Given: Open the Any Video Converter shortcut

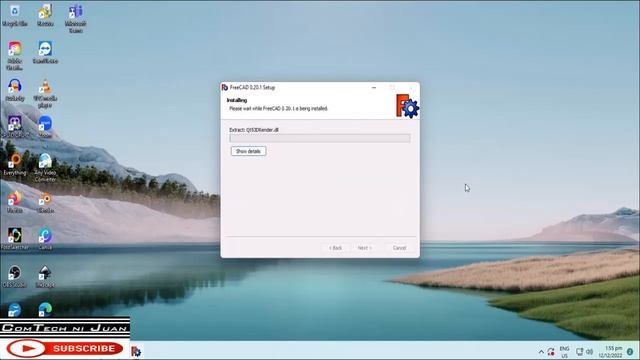Looking at the screenshot, I should click(45, 168).
